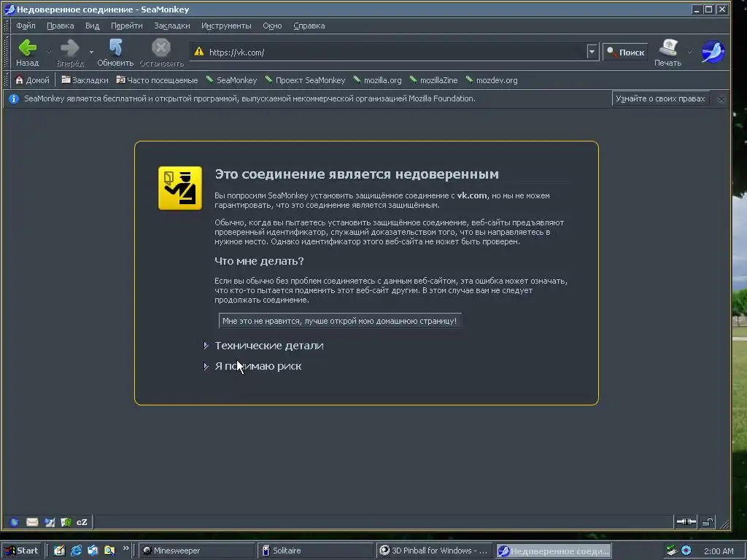
Task: Open the Окно menu
Action: [273, 26]
